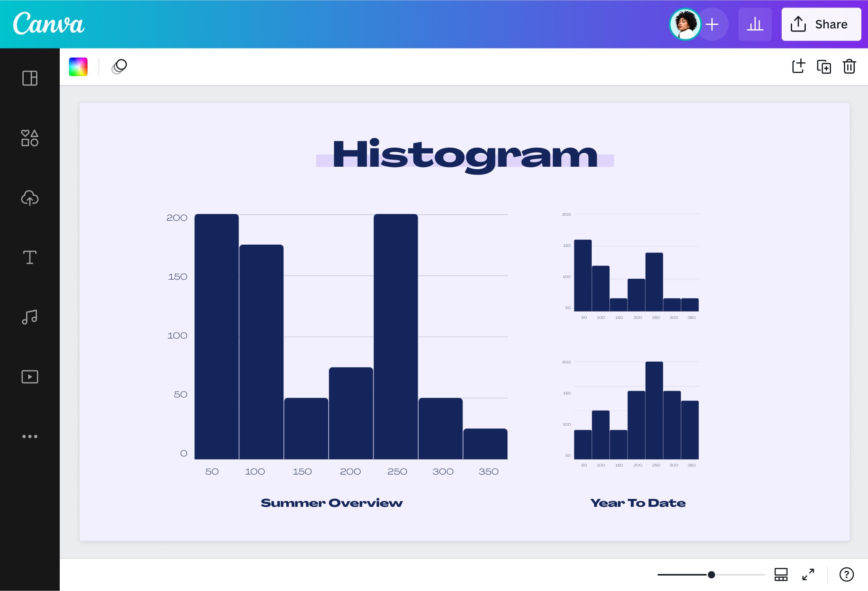868x591 pixels.
Task: Open the Videos panel in the sidebar
Action: tap(29, 376)
